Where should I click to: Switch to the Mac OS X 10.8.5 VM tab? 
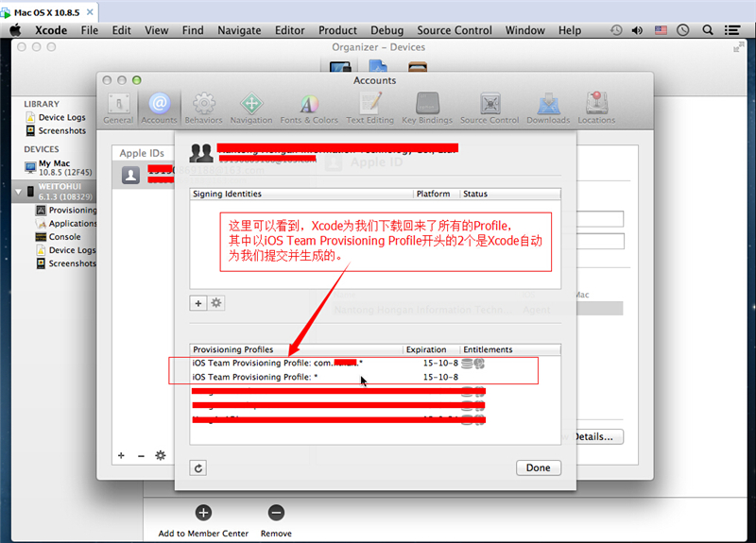46,12
